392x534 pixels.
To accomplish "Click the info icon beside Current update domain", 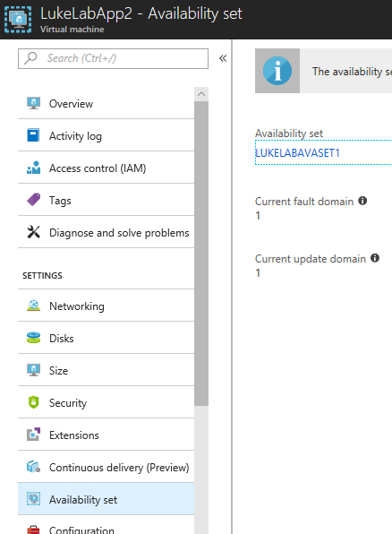I will point(375,258).
